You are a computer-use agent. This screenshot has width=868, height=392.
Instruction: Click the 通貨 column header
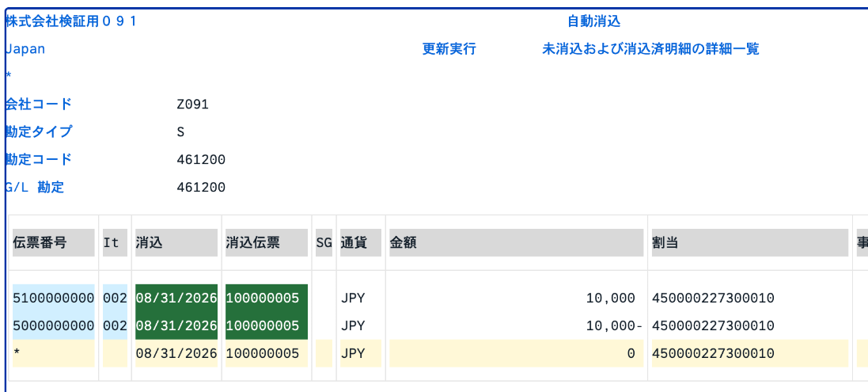click(x=360, y=242)
